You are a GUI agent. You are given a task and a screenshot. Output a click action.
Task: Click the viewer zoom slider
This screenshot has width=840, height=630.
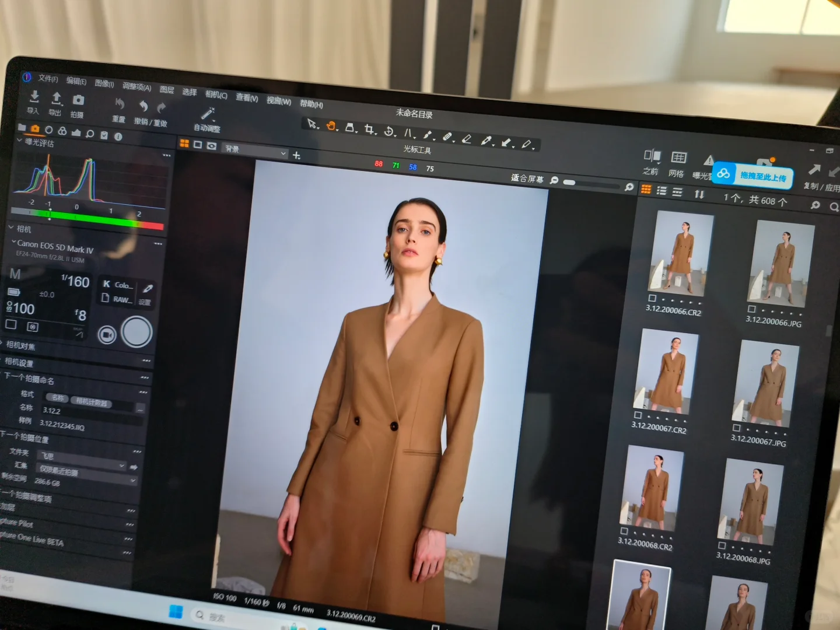[591, 184]
